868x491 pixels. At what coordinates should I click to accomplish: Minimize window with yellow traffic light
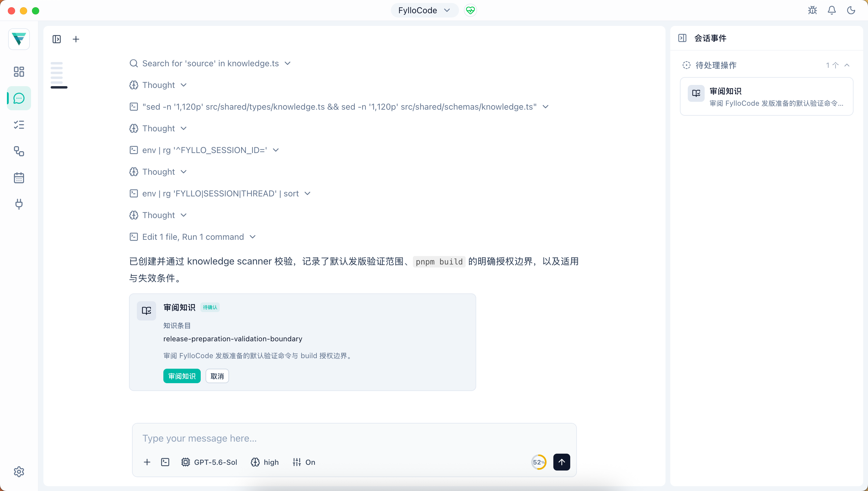(x=24, y=11)
